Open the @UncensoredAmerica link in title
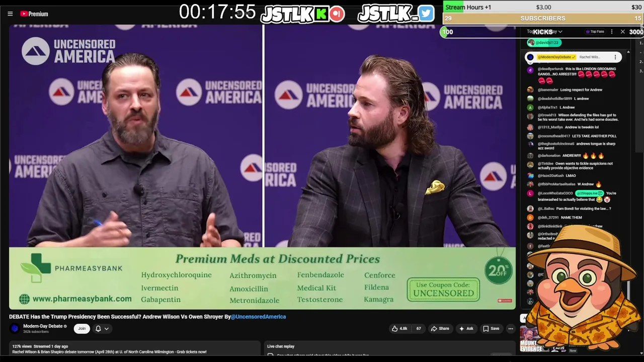The height and width of the screenshot is (362, 644). (258, 317)
